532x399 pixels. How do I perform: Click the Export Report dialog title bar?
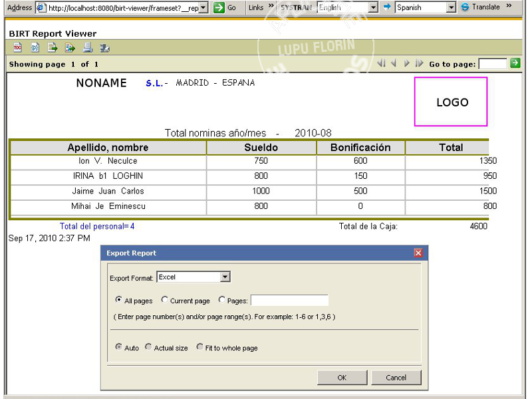click(x=264, y=253)
